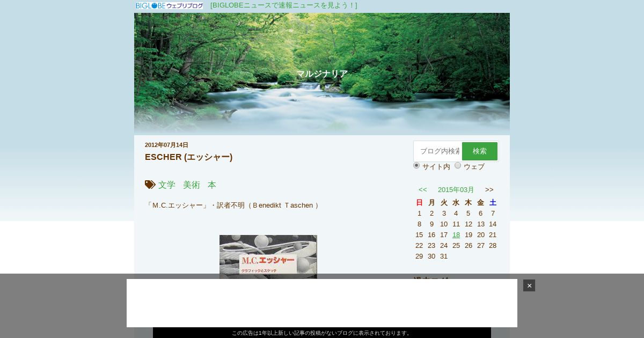The height and width of the screenshot is (338, 644).
Task: Click the tag icon beside 文学
Action: pos(150,185)
